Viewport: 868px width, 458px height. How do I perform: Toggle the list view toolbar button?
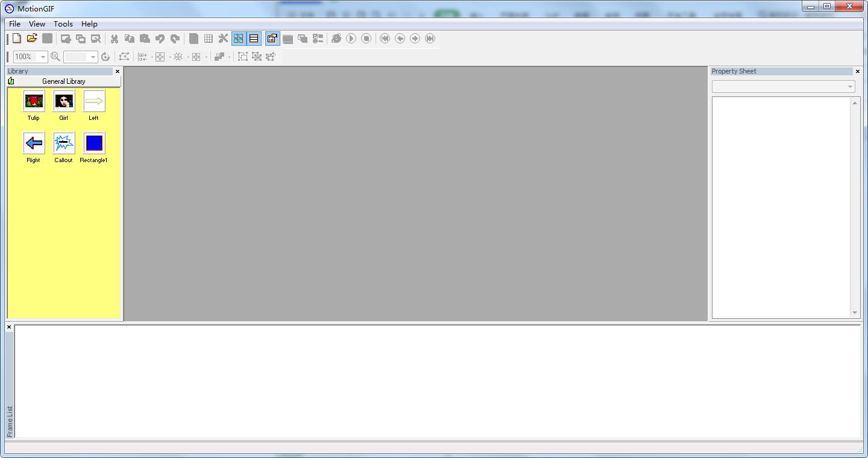254,39
